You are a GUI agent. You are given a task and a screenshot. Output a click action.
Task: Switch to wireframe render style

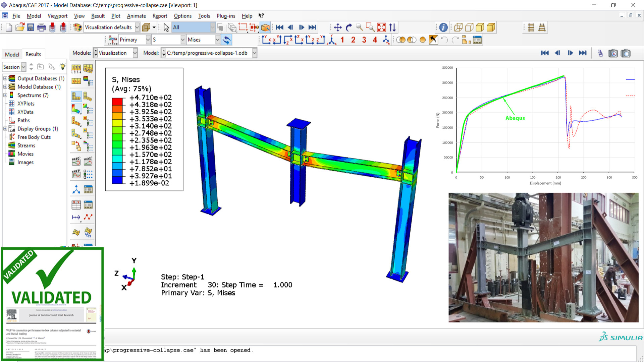click(x=459, y=27)
